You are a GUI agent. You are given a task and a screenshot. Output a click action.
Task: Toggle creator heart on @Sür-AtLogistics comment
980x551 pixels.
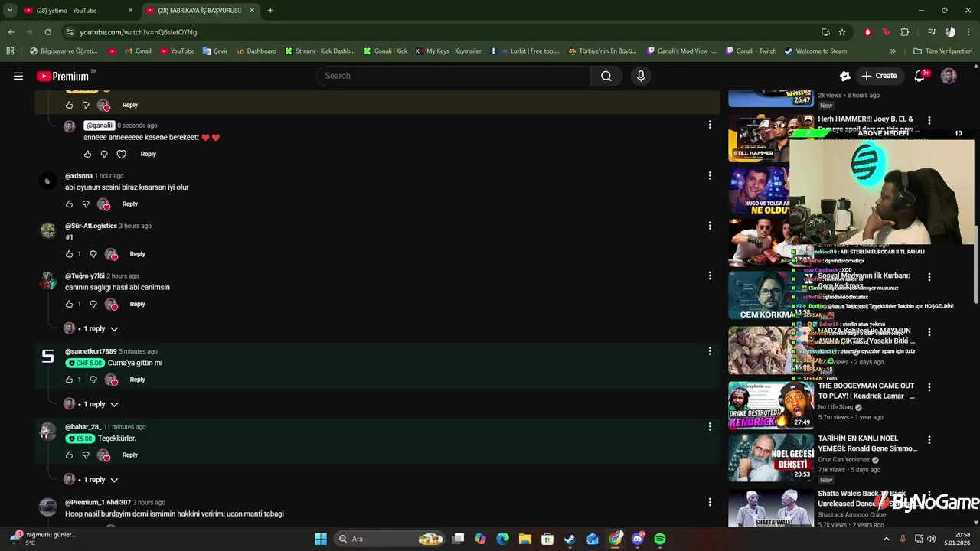pos(112,254)
